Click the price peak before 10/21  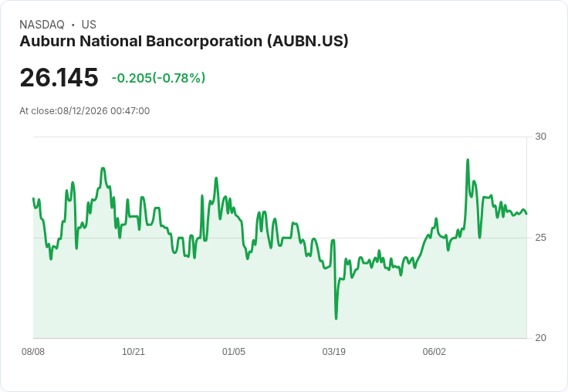pos(103,168)
